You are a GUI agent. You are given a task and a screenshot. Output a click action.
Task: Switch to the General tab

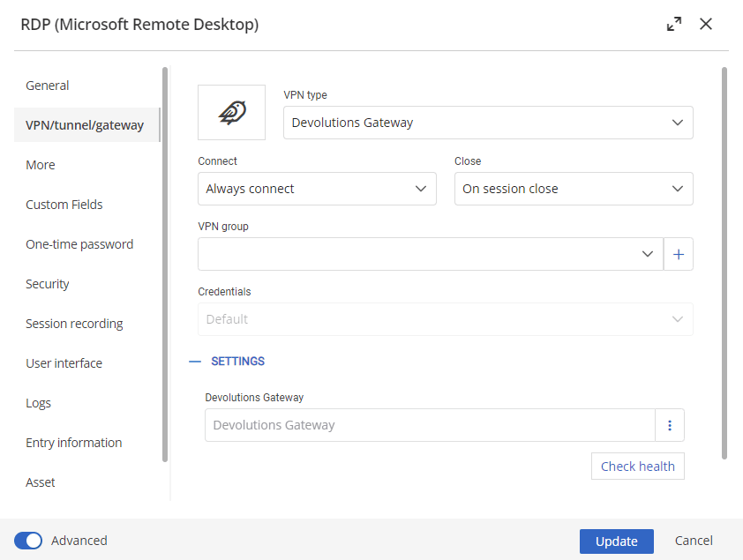click(x=48, y=86)
